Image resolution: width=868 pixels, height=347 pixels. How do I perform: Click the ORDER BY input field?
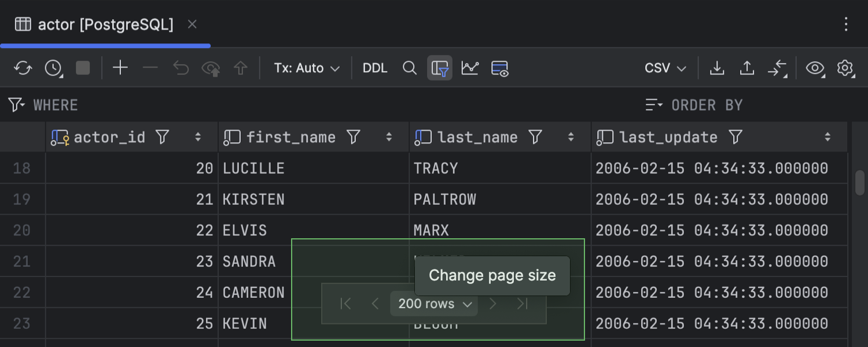tap(752, 105)
